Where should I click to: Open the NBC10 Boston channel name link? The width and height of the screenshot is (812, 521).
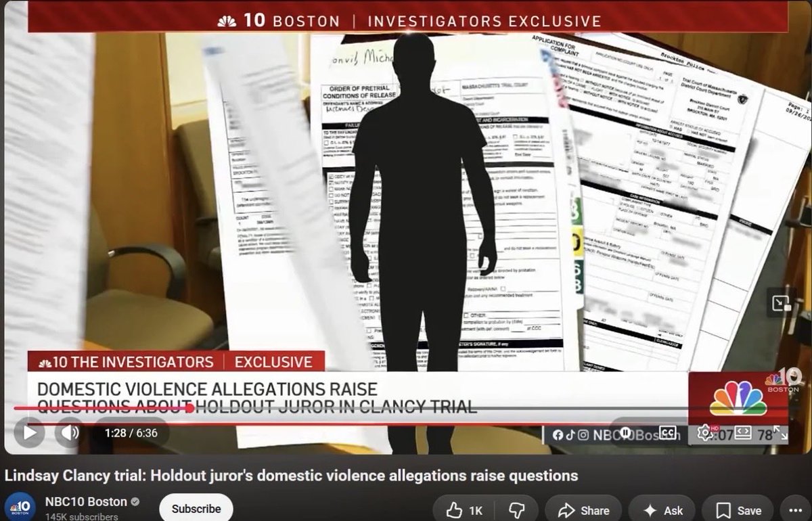click(86, 501)
